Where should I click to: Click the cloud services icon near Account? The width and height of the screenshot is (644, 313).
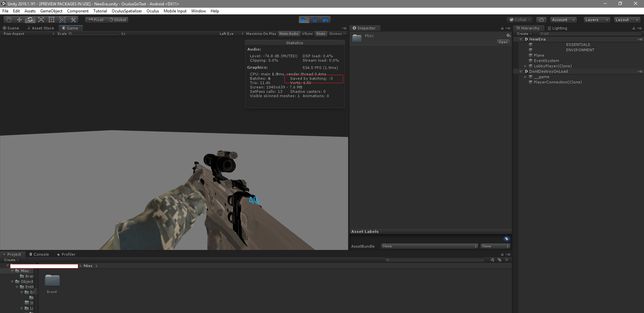(541, 19)
